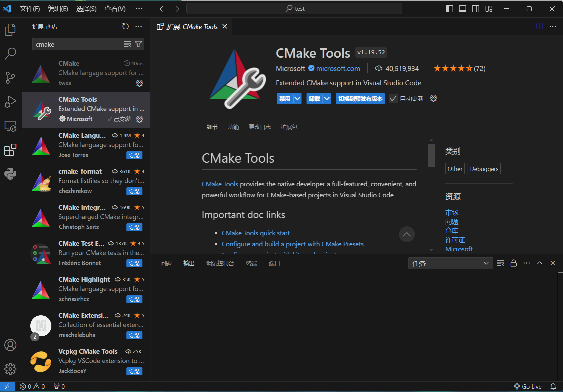
Task: Open the customize layout menu
Action: click(x=489, y=9)
